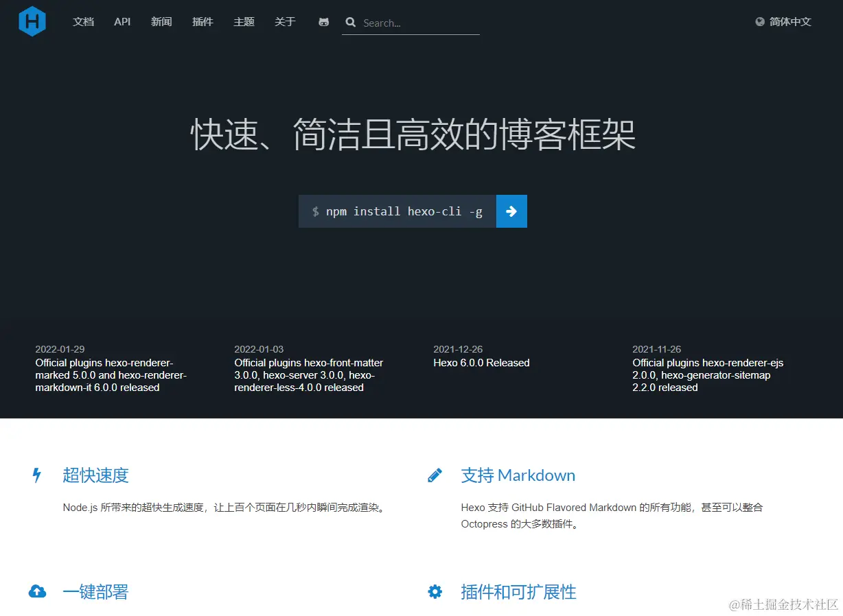Click the 支持 Markdown heading
Screen dimensions: 843x616
(x=518, y=475)
